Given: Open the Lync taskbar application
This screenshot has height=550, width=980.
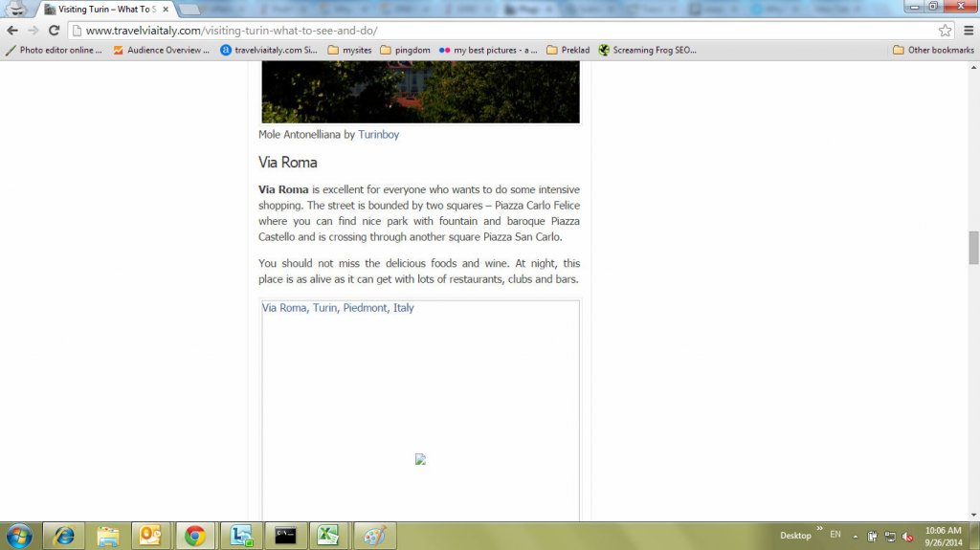Looking at the screenshot, I should pos(241,537).
